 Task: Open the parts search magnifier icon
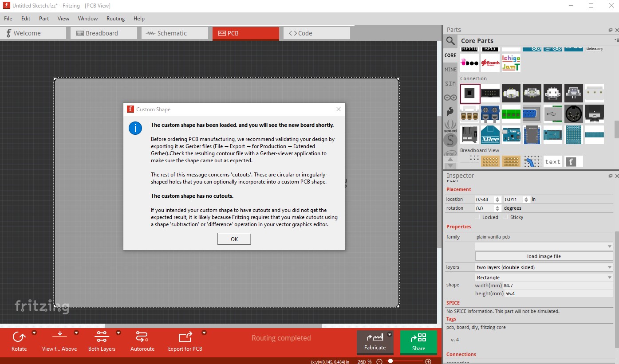pyautogui.click(x=450, y=41)
